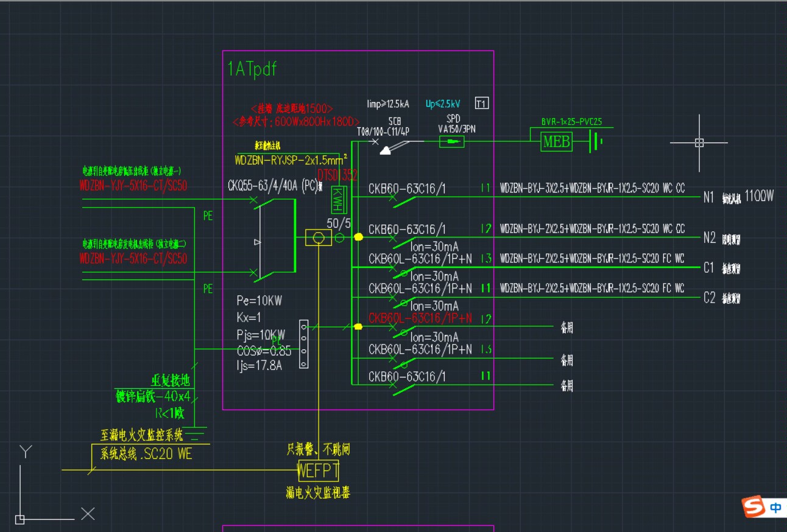Select the four-terminal PE strip symbol
787x532 pixels.
click(303, 345)
